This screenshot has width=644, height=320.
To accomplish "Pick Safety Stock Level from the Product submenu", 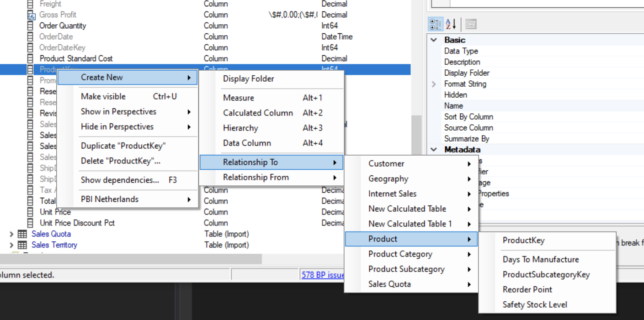I will click(535, 304).
